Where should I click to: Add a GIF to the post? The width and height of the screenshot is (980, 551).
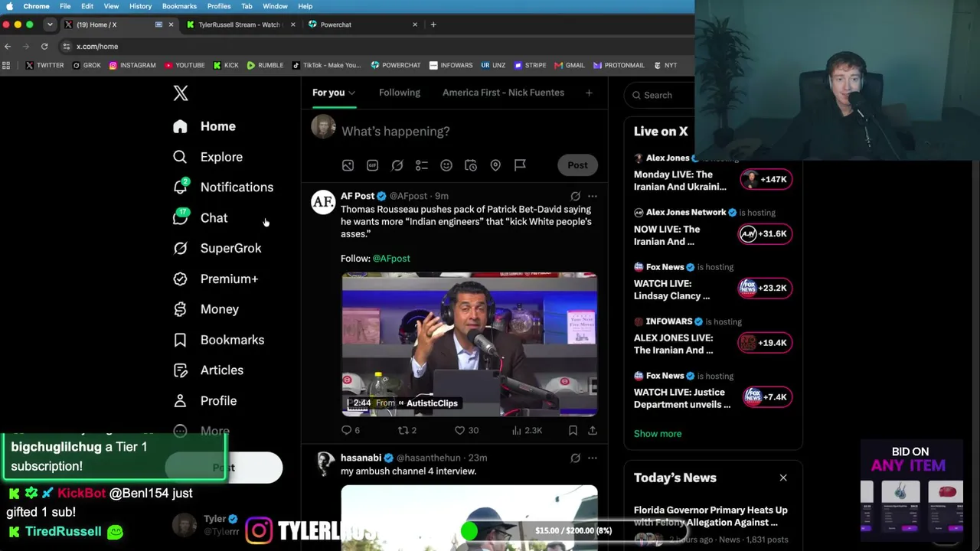372,165
